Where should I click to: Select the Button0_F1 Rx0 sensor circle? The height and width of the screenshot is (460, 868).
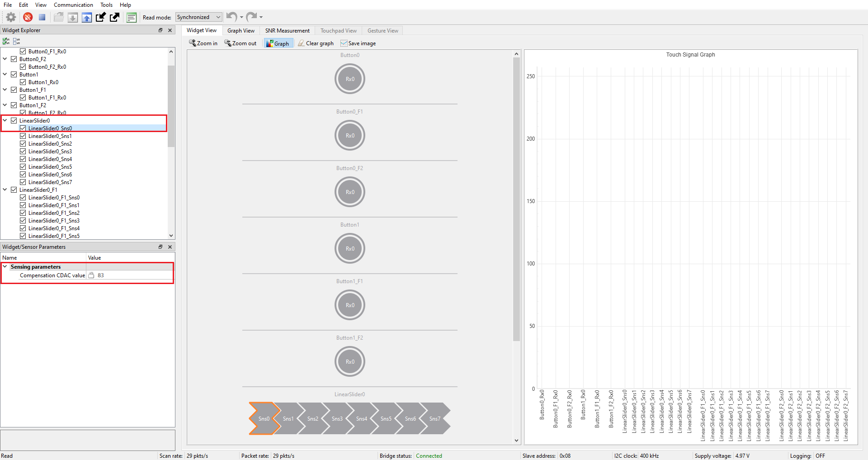point(350,135)
